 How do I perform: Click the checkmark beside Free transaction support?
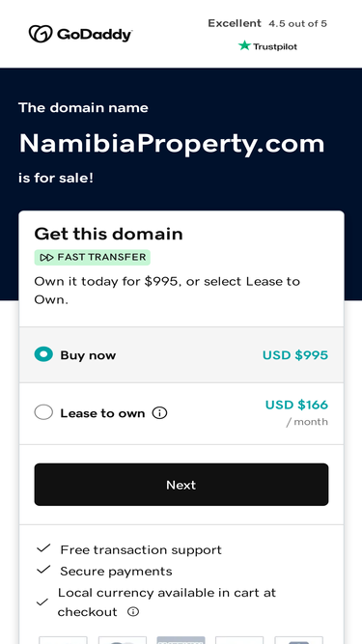(x=43, y=548)
